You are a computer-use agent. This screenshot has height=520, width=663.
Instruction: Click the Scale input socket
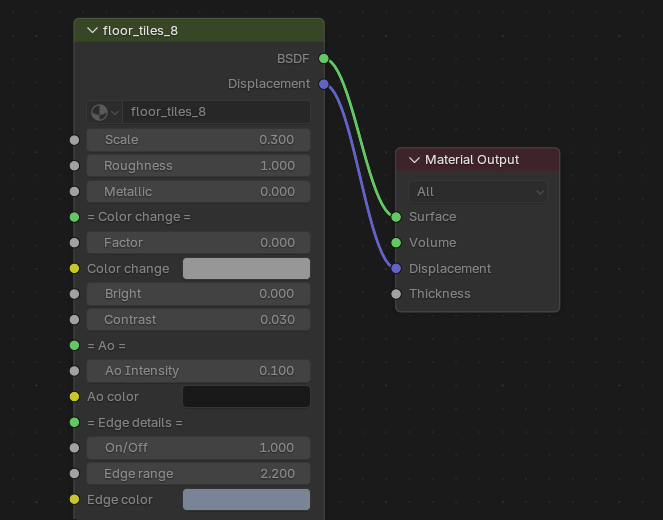pos(74,140)
